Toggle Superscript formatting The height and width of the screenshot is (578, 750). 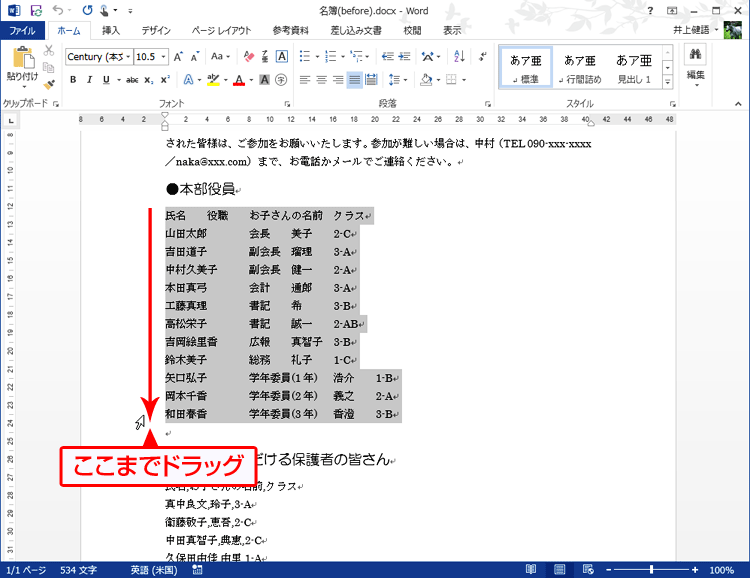coord(165,80)
